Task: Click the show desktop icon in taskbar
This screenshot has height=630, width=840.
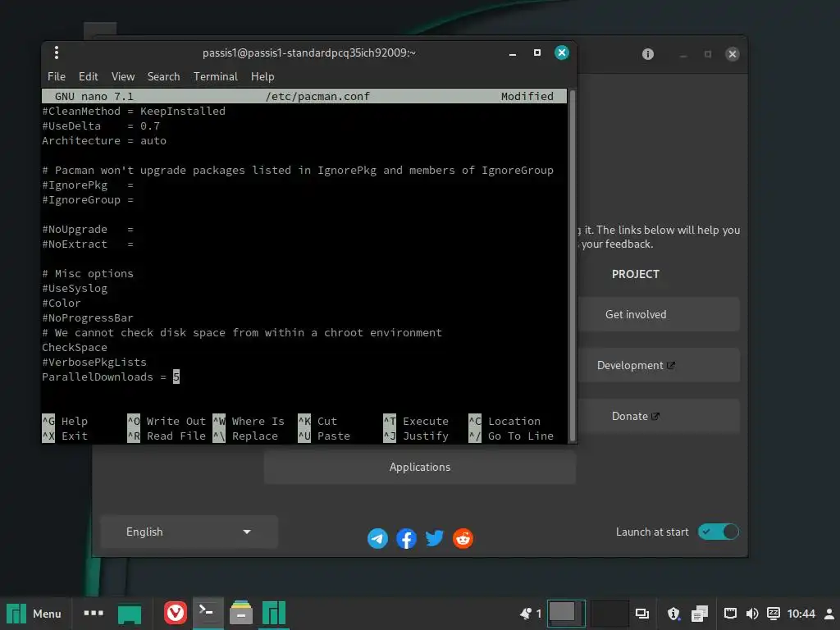Action: point(130,614)
